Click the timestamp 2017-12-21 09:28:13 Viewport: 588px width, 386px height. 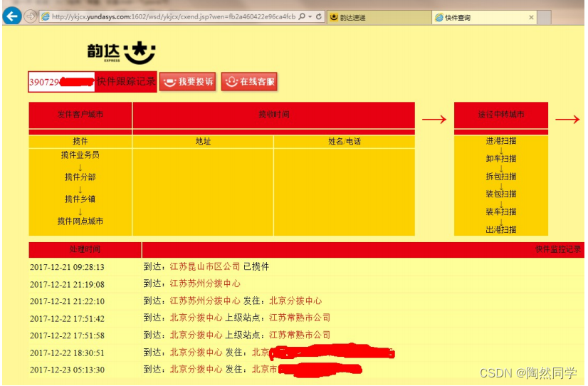[x=67, y=267]
